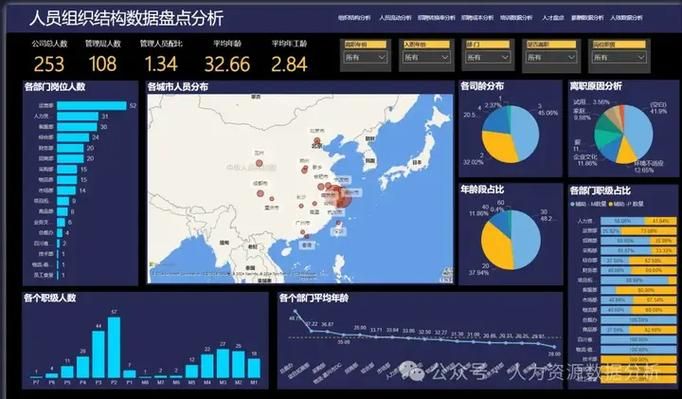Open the 招聘成本分析 navigation tab
Viewport: 682px width, 399px height.
(477, 18)
